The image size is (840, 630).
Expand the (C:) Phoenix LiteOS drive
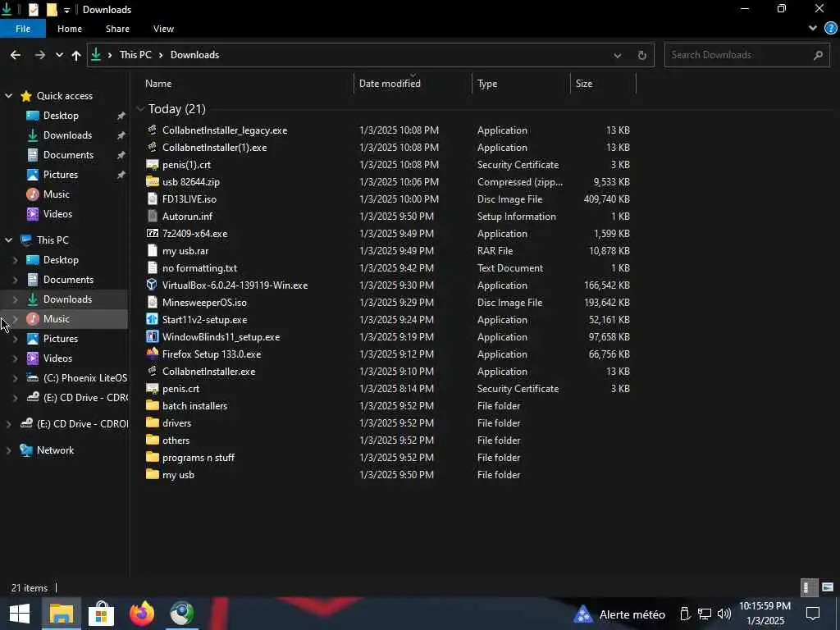[15, 378]
